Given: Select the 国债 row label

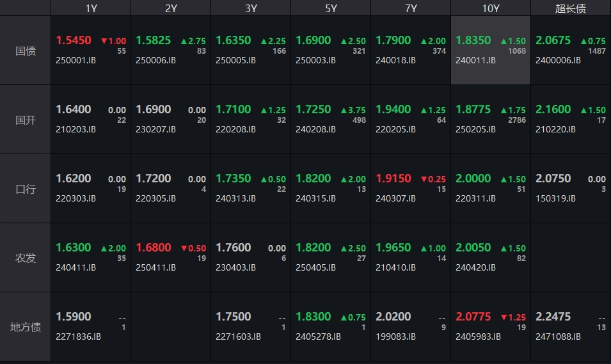Looking at the screenshot, I should click(x=26, y=51).
